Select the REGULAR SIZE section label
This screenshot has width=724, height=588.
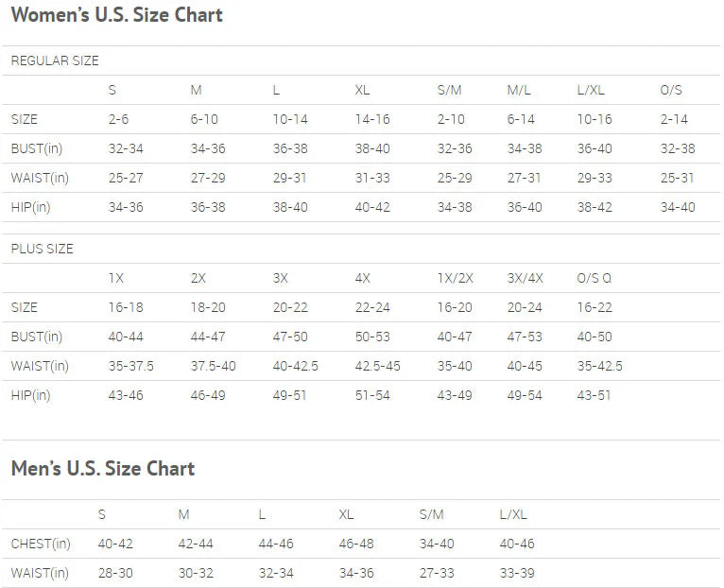[x=55, y=61]
